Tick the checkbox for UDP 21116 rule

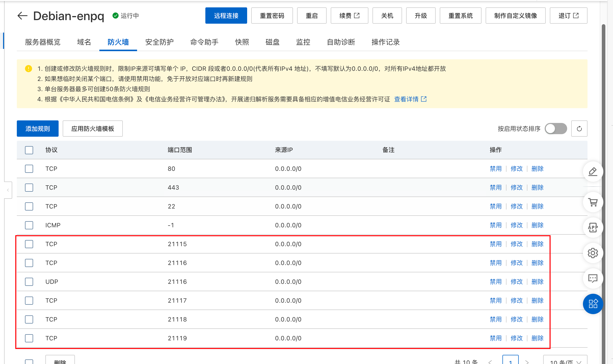click(29, 282)
